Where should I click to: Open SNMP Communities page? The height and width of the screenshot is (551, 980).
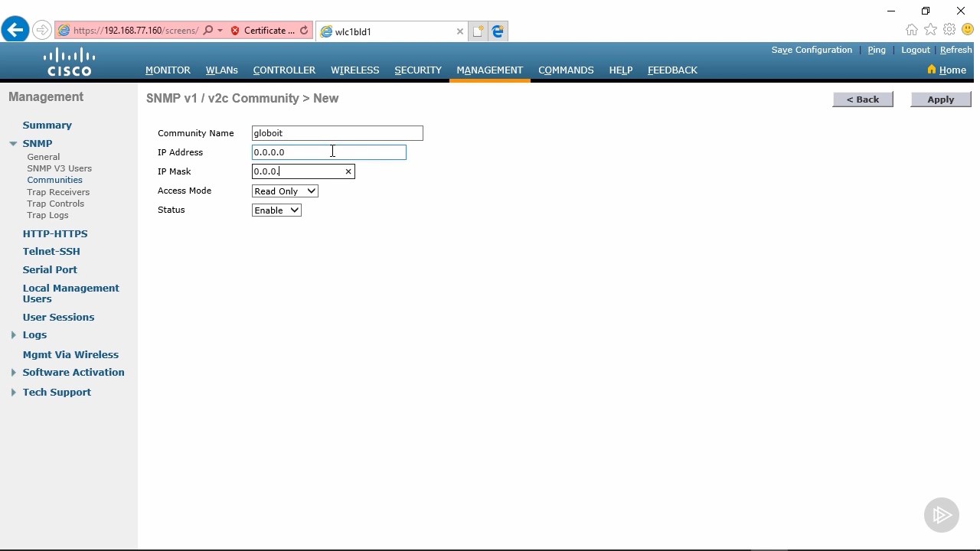55,180
